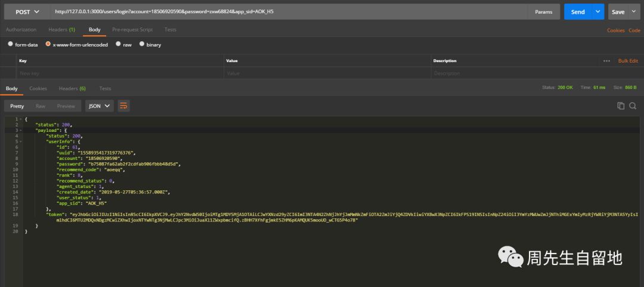Screen dimensions: 644x287
Task: Open the Save options arrow
Action: [633, 12]
